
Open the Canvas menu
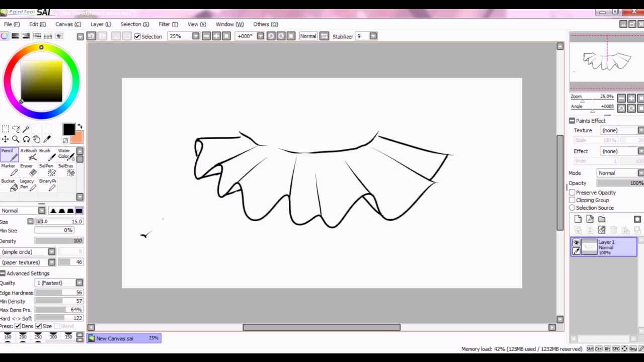point(68,24)
